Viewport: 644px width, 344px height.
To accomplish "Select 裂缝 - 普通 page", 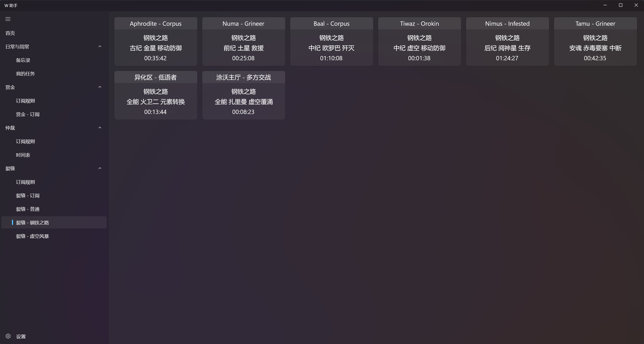I will point(28,209).
